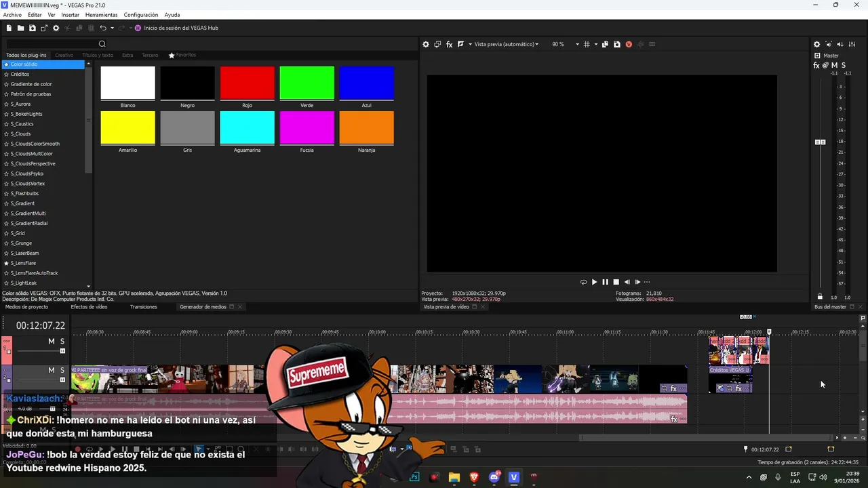Open Vista previa (automático) quality dropdown
868x488 pixels.
[x=505, y=44]
